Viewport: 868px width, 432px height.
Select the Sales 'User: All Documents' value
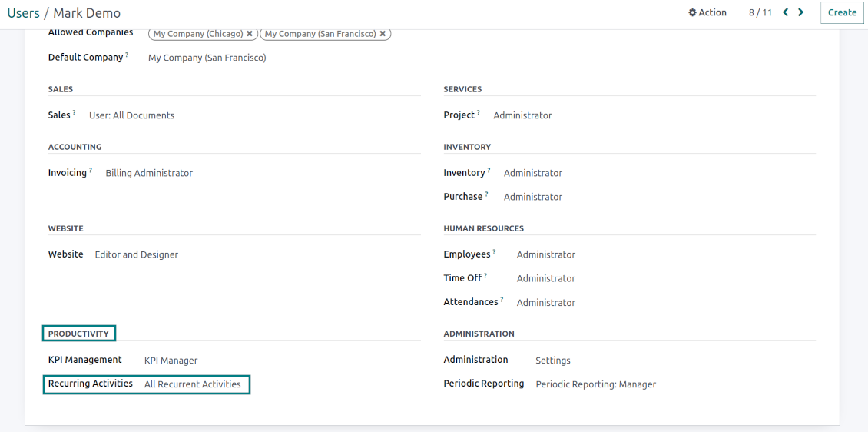(x=131, y=115)
